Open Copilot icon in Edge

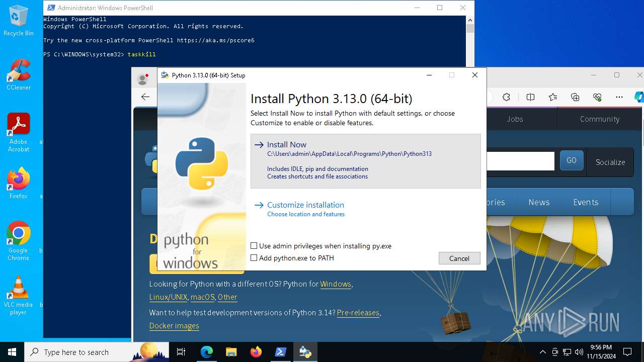point(639,97)
